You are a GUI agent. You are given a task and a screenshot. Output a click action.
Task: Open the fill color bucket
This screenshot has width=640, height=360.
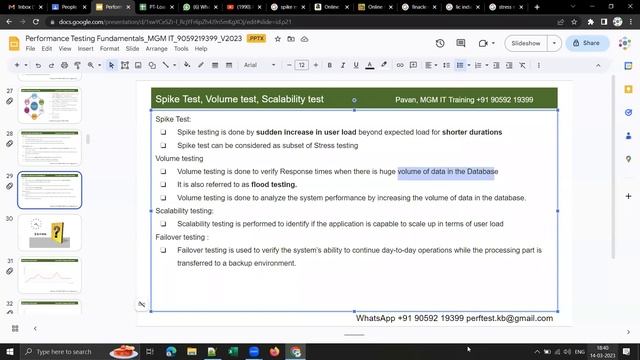[x=187, y=65]
